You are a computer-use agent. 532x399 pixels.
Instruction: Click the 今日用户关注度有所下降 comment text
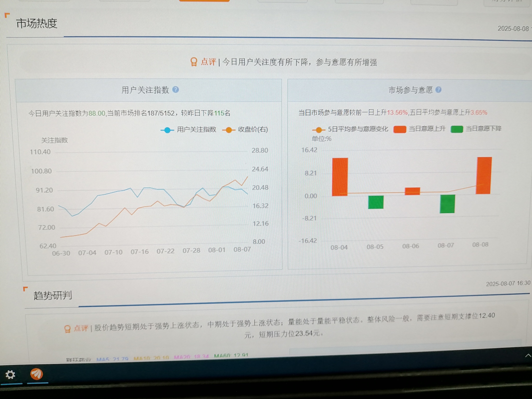point(265,62)
